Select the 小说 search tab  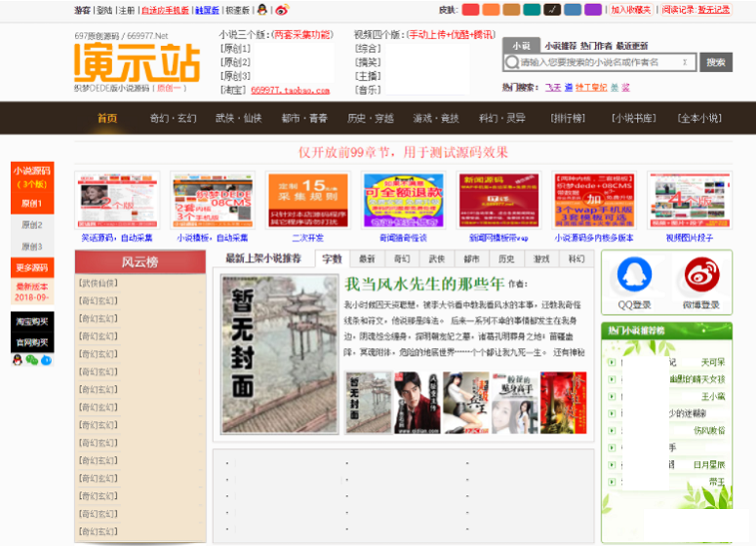pyautogui.click(x=520, y=46)
